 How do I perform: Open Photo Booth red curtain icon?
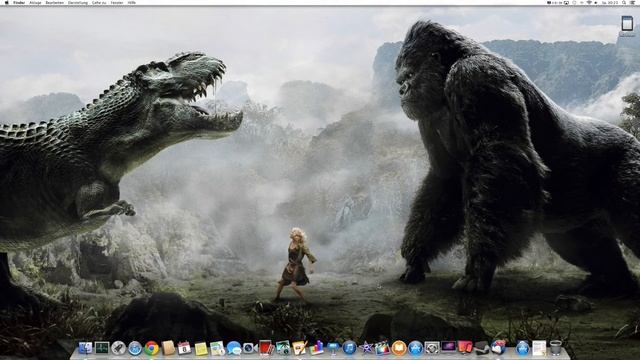266,348
